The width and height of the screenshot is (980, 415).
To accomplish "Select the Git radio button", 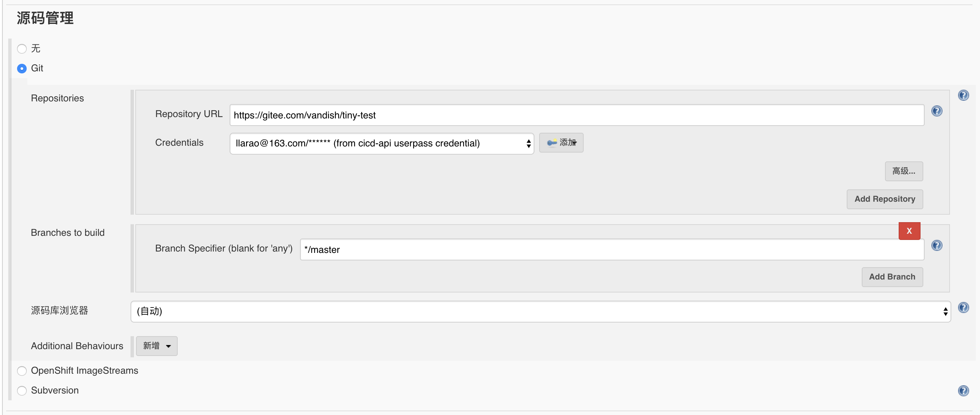I will click(22, 68).
